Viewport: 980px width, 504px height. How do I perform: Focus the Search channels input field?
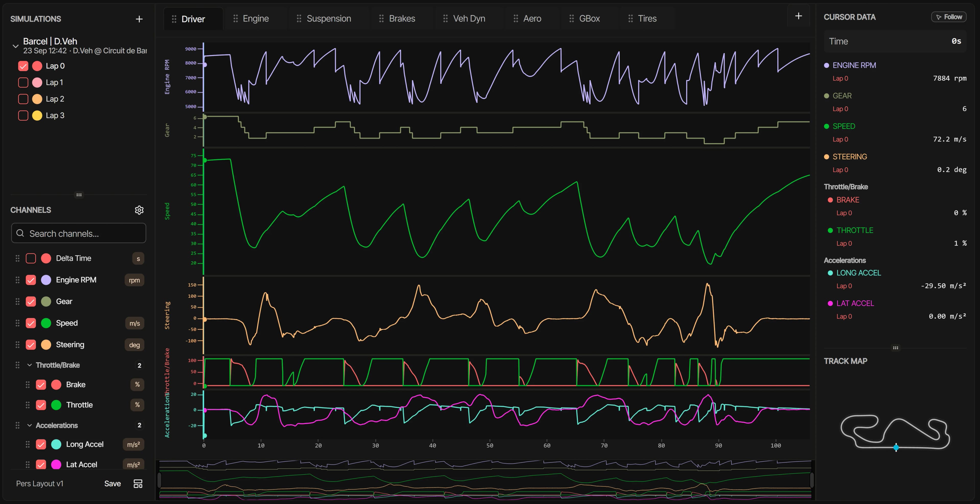79,233
